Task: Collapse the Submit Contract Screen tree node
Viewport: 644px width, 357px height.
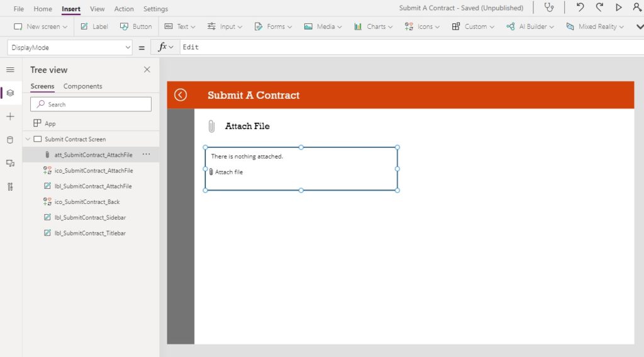Action: 28,139
